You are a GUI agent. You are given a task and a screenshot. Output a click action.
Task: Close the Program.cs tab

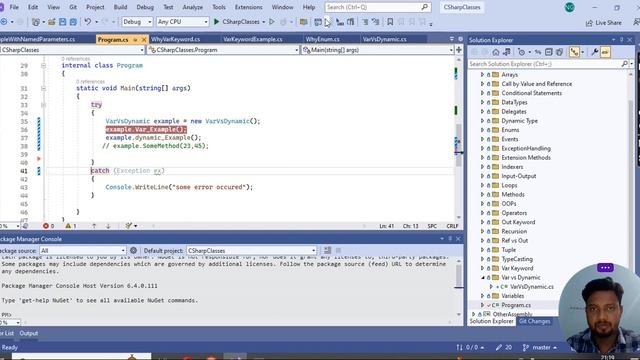click(144, 40)
